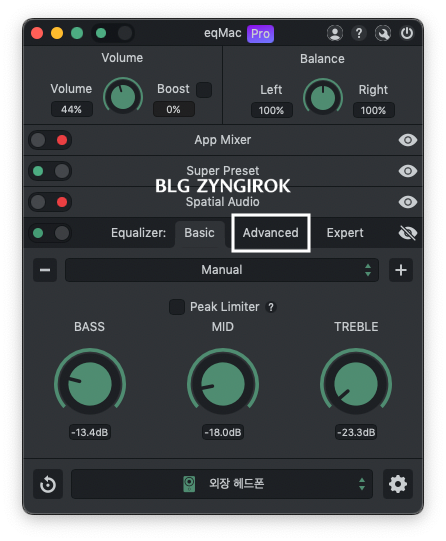Viewport: 446px width, 541px height.
Task: Adjust the Balance knob
Action: pos(323,98)
